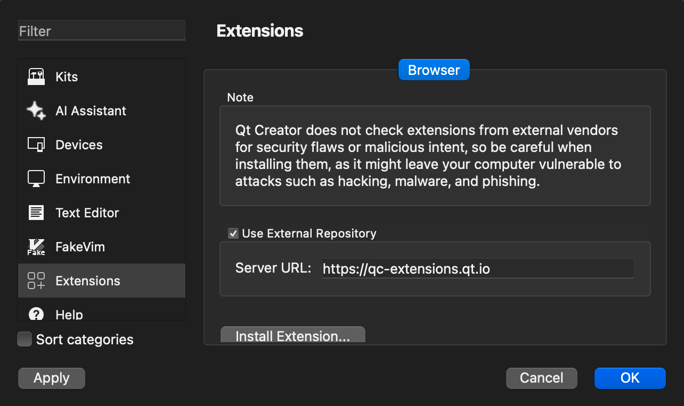Click the Help question mark icon
The height and width of the screenshot is (406, 684).
[36, 314]
